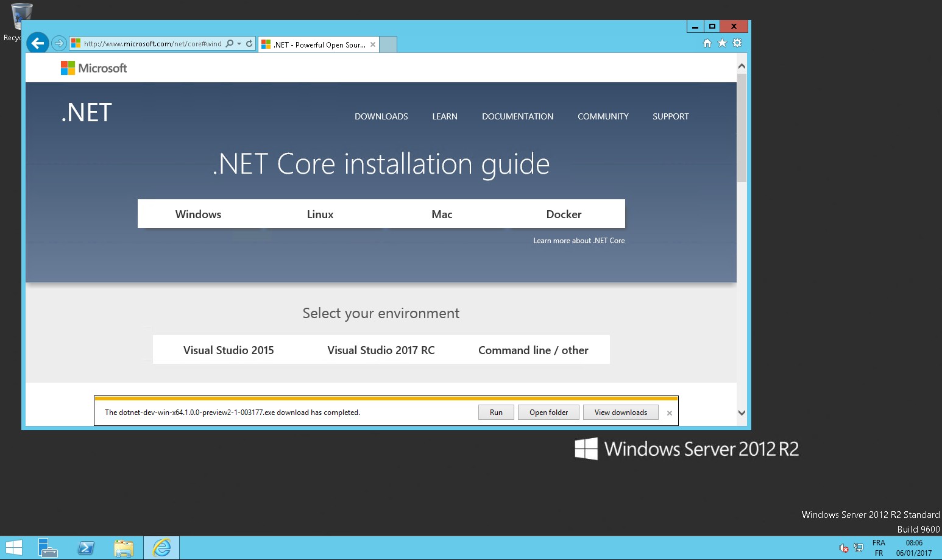Click the browser Forward arrow button
The width and height of the screenshot is (942, 560).
(x=58, y=43)
